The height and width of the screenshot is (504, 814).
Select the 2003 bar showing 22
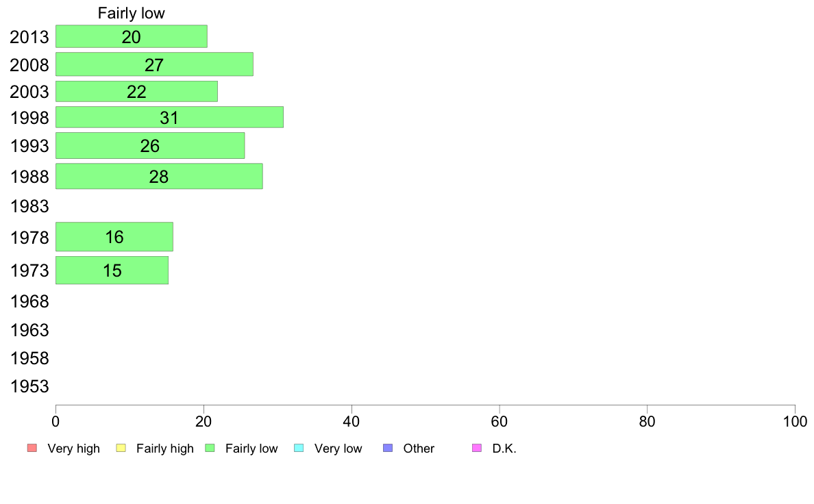pyautogui.click(x=136, y=91)
